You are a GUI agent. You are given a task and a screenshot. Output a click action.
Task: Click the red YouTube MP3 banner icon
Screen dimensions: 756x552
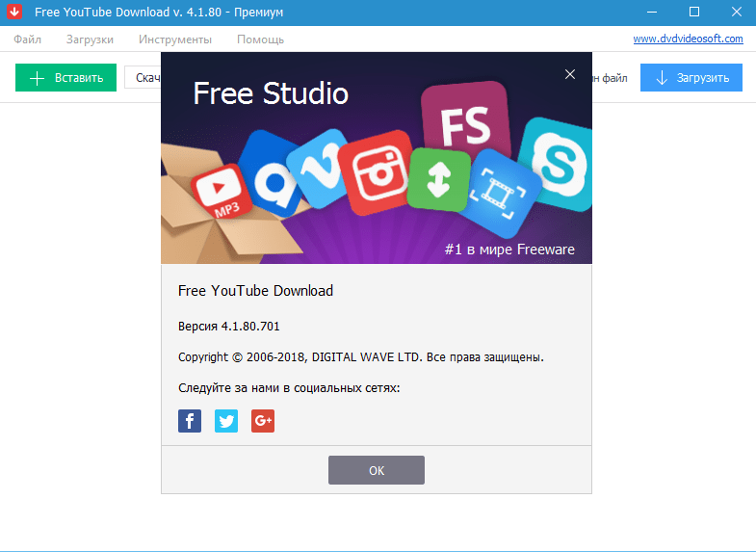pos(224,189)
